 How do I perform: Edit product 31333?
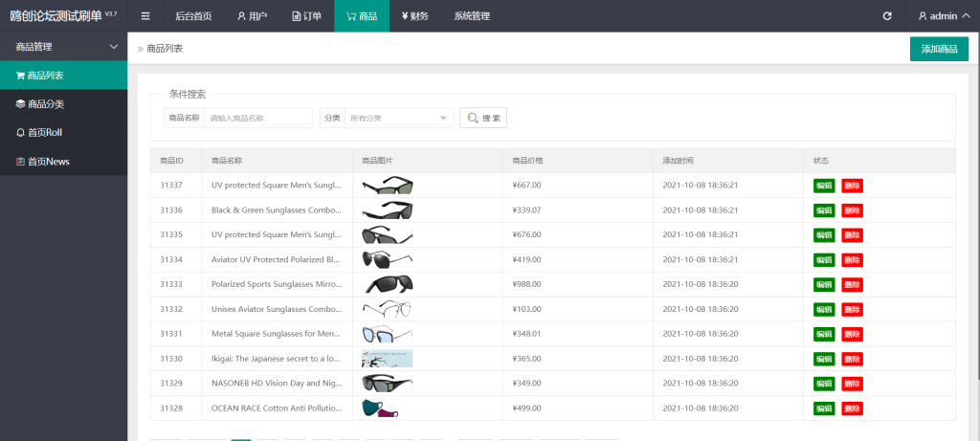(824, 285)
